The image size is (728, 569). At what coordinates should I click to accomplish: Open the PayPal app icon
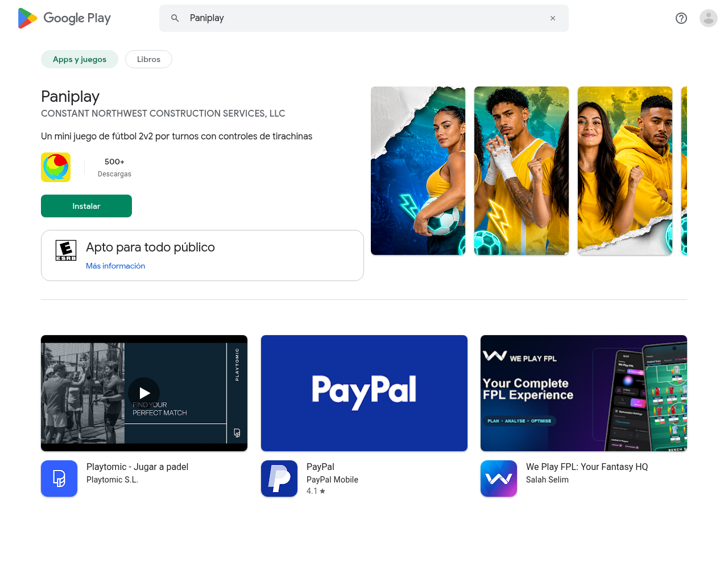[x=279, y=479]
